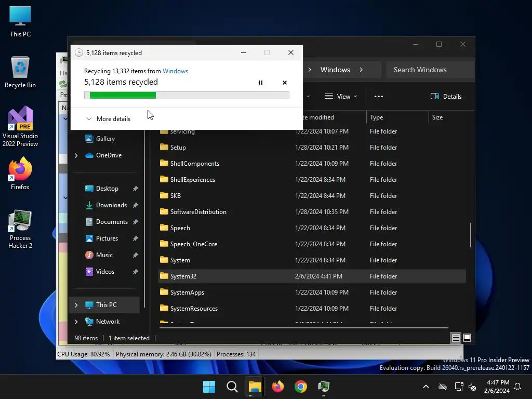
Task: Launch Firefox desktop shortcut
Action: coord(20,174)
